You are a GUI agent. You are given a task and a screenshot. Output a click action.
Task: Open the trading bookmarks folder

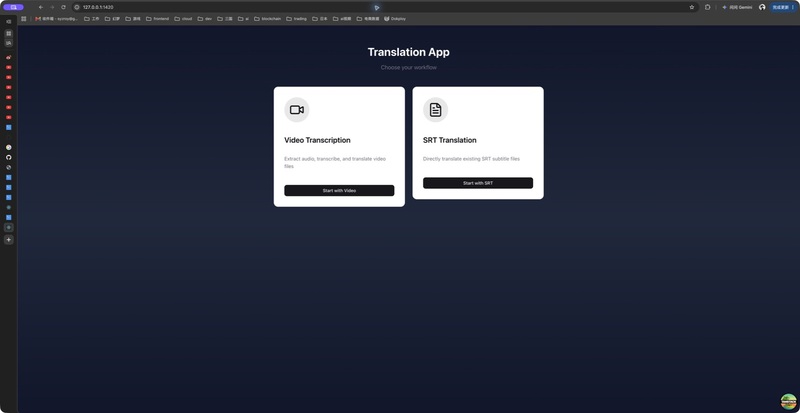pyautogui.click(x=296, y=19)
